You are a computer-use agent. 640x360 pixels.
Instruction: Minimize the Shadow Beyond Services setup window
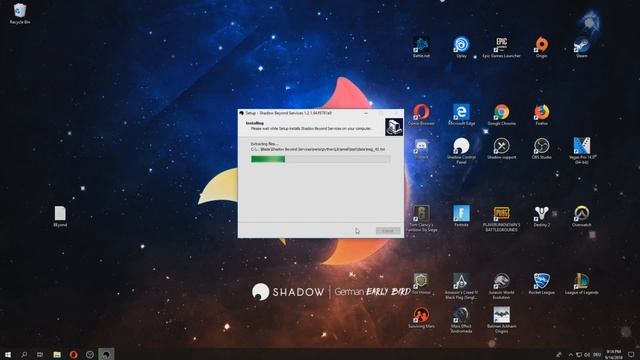tap(366, 113)
